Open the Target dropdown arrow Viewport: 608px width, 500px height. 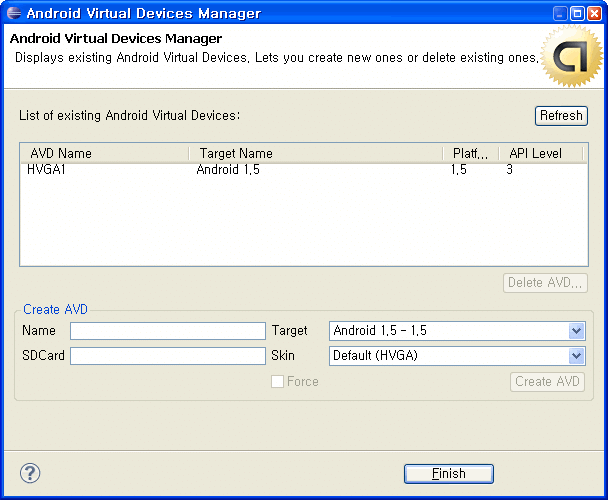click(576, 331)
